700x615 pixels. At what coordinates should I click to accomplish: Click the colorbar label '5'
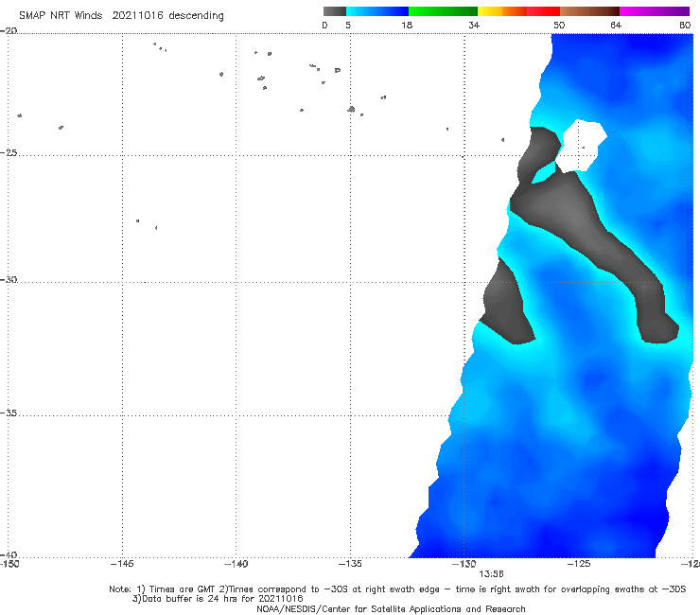(x=348, y=26)
